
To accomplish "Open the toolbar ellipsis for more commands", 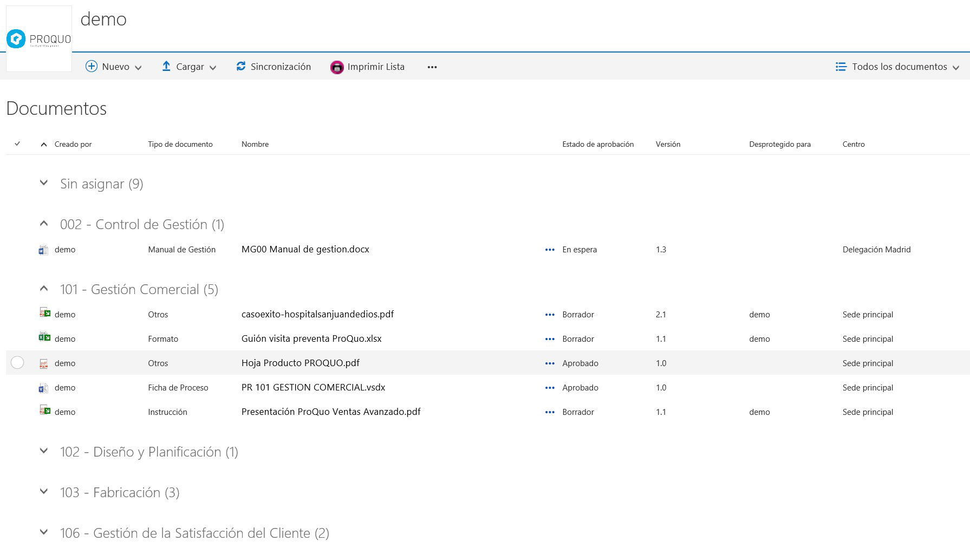I will [x=432, y=67].
